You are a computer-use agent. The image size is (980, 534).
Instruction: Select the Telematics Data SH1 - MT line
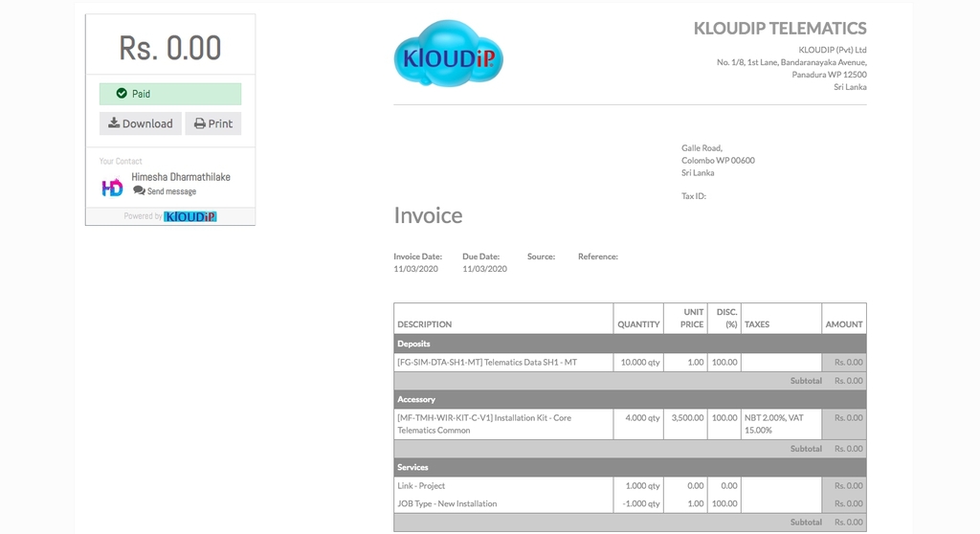pos(487,362)
